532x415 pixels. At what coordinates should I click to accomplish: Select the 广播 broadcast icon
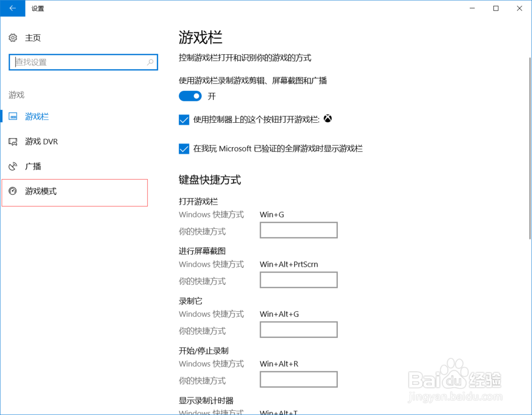click(13, 166)
